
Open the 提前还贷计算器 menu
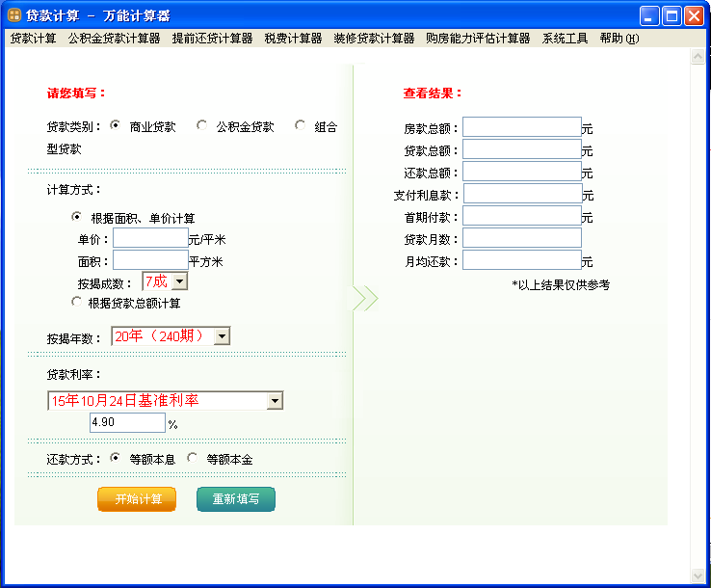pos(212,39)
